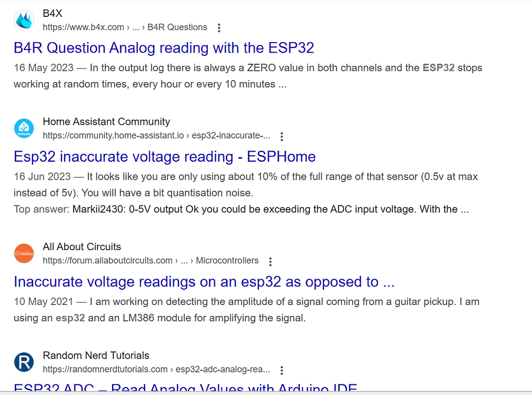Click the 'All About Circuits' site name
The width and height of the screenshot is (532, 395).
click(x=82, y=247)
